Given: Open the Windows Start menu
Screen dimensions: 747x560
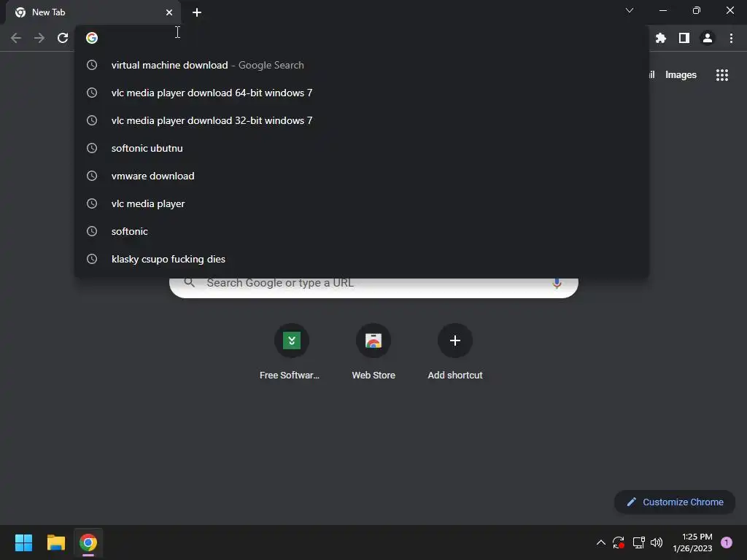Looking at the screenshot, I should pyautogui.click(x=23, y=542).
